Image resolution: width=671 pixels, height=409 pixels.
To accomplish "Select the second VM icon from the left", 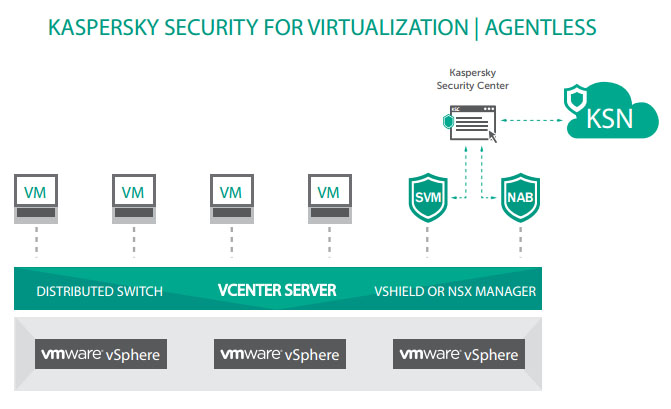I will tap(133, 193).
